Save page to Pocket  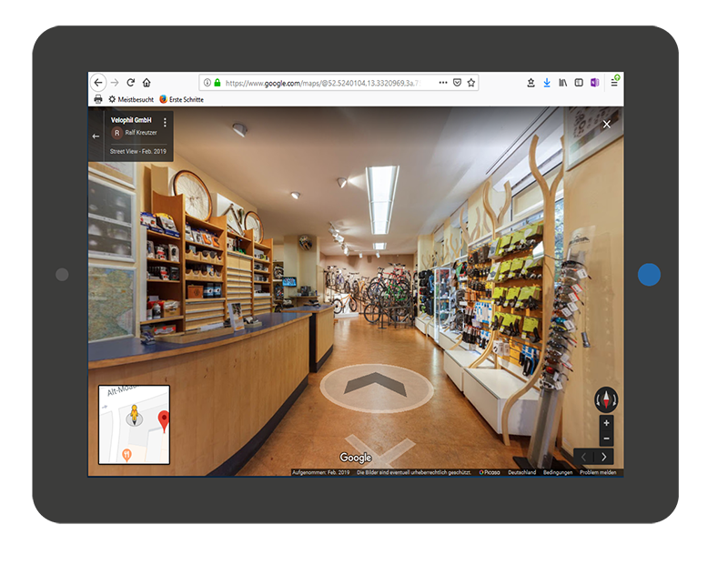tap(457, 83)
